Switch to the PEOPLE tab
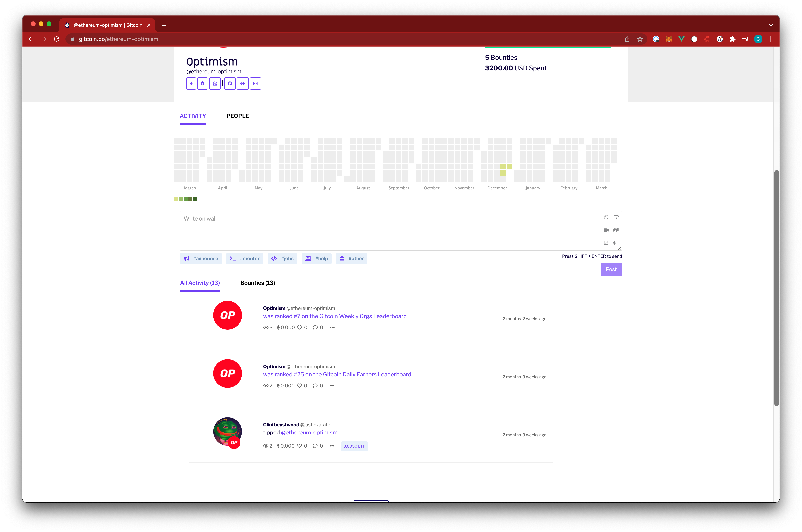 [x=238, y=116]
